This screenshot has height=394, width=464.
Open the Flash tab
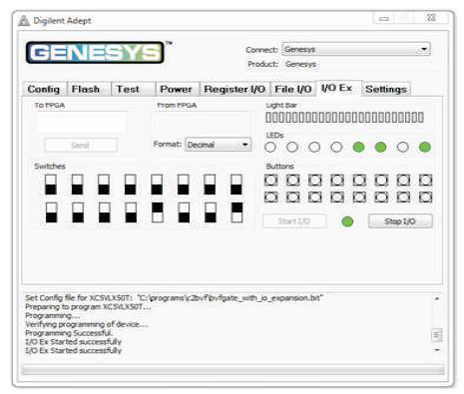(89, 89)
